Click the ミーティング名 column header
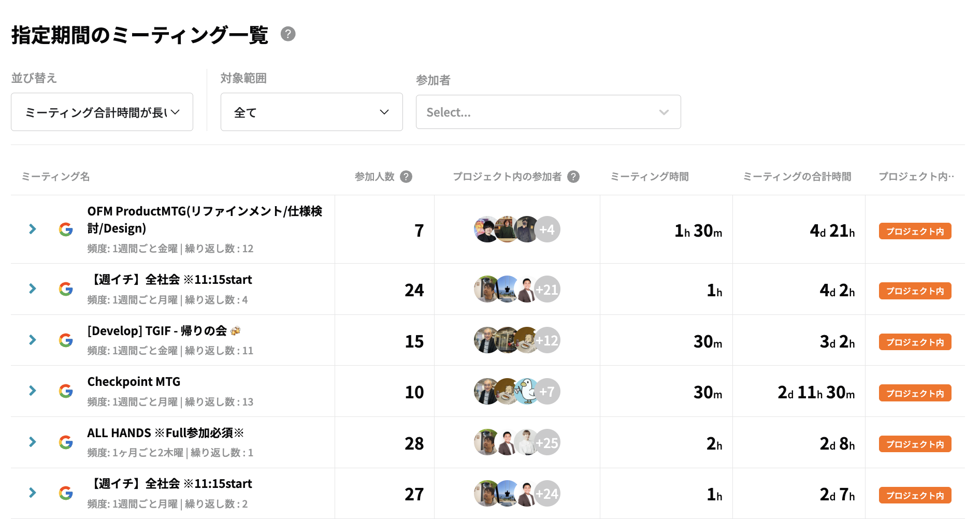The width and height of the screenshot is (980, 519). [x=55, y=177]
